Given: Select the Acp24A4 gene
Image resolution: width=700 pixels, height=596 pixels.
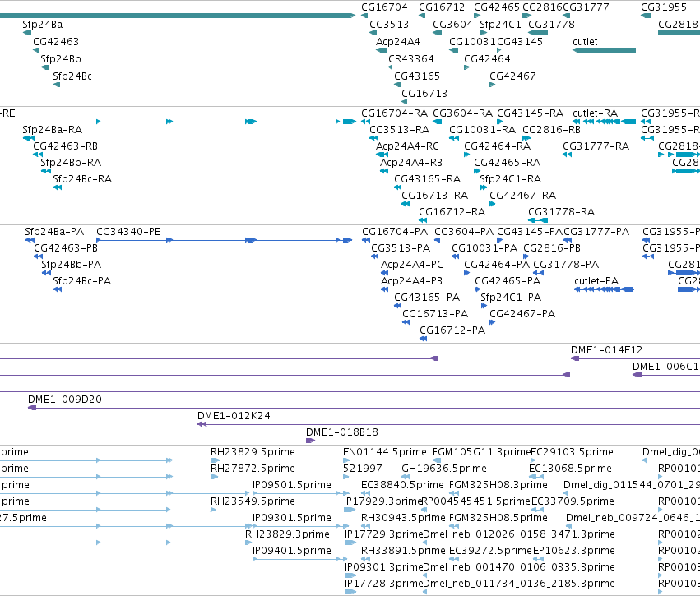Looking at the screenshot, I should point(398,42).
